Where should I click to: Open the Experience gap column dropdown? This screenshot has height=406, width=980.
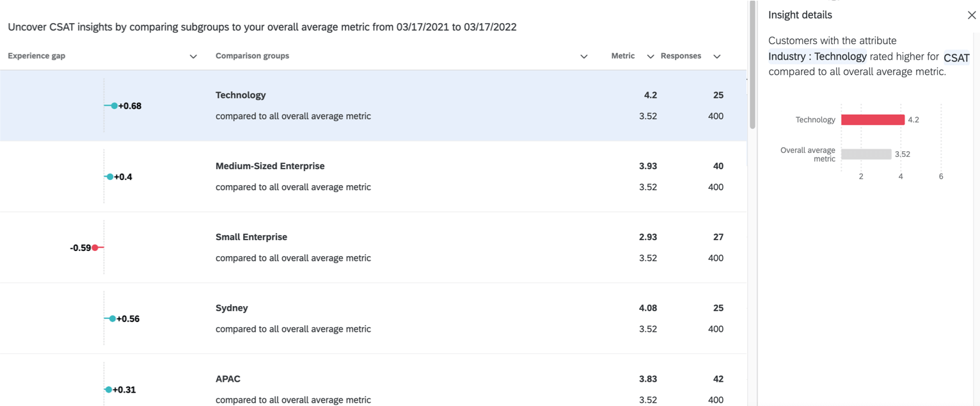193,56
